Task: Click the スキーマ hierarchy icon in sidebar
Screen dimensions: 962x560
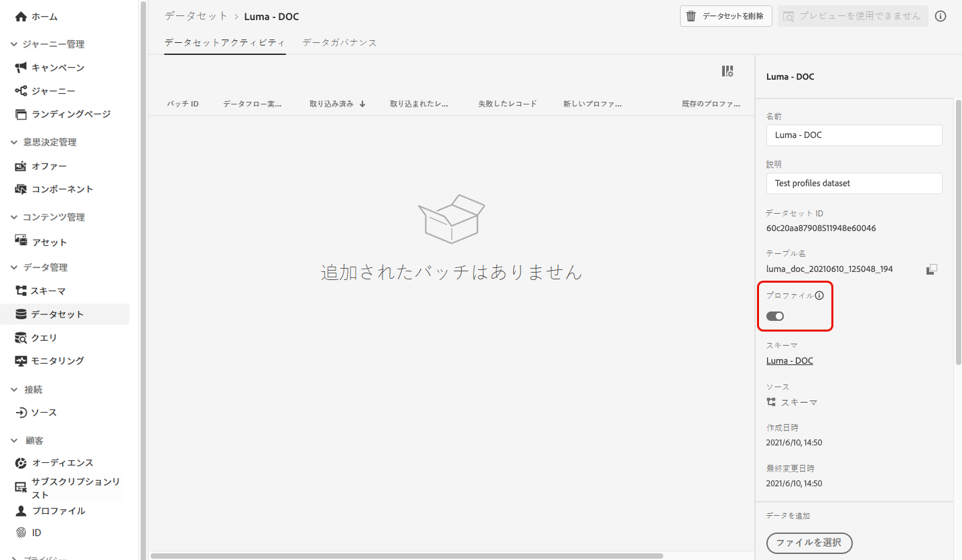Action: 21,291
